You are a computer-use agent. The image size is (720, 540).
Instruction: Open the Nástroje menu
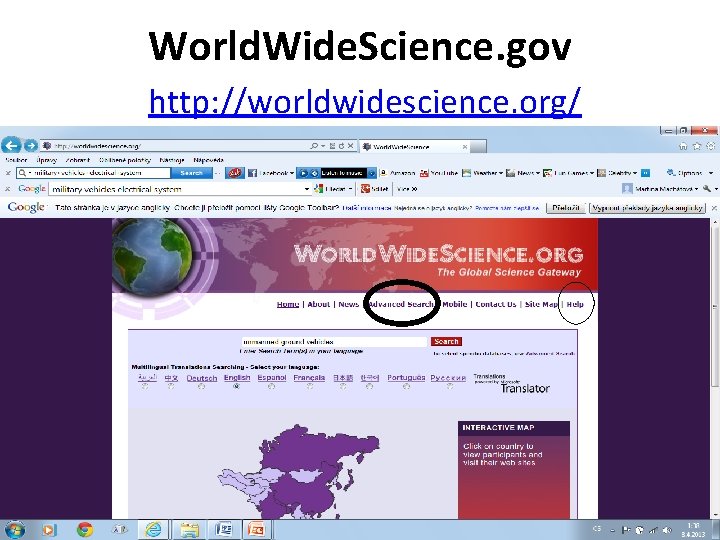point(172,160)
